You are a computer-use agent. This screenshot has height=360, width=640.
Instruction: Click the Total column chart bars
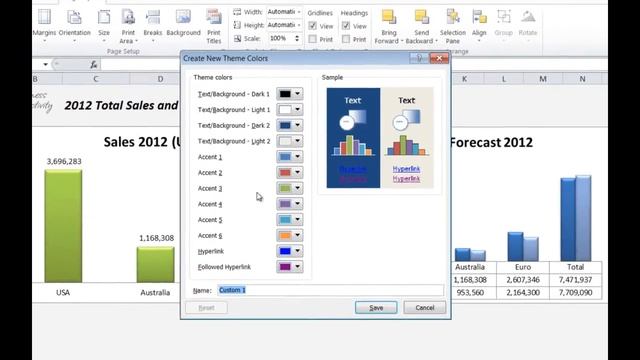[576, 218]
